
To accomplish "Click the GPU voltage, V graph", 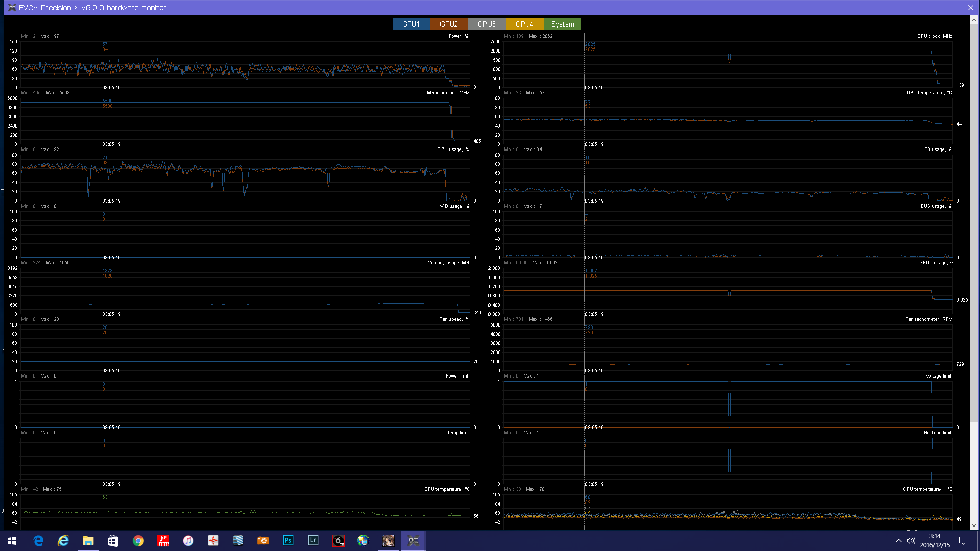I will [x=728, y=291].
